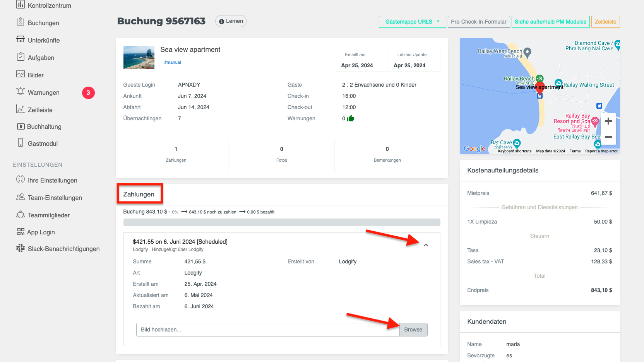Click the Sea view apartment thumbnail
The width and height of the screenshot is (644, 362).
click(139, 58)
